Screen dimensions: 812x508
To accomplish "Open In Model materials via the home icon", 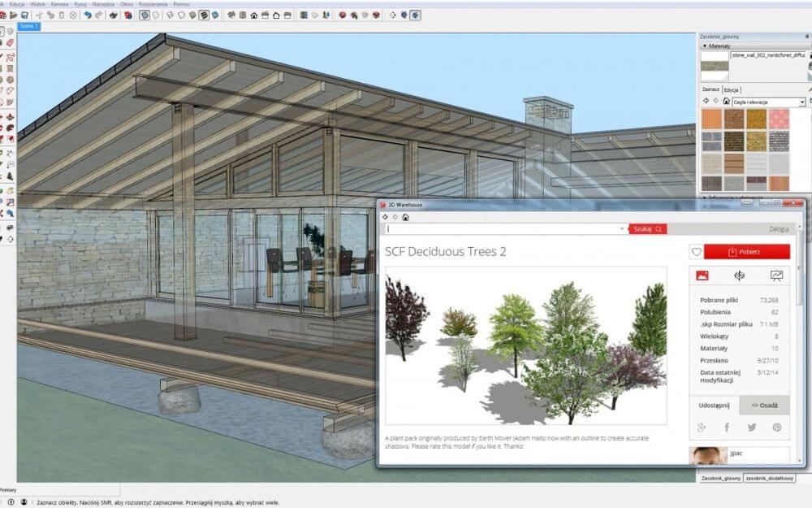I will tap(726, 101).
